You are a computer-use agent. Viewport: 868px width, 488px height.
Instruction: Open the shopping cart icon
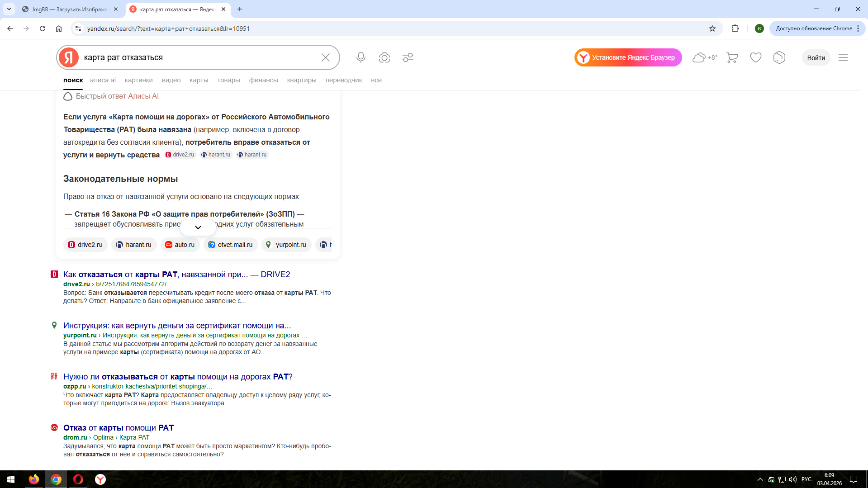click(x=732, y=57)
